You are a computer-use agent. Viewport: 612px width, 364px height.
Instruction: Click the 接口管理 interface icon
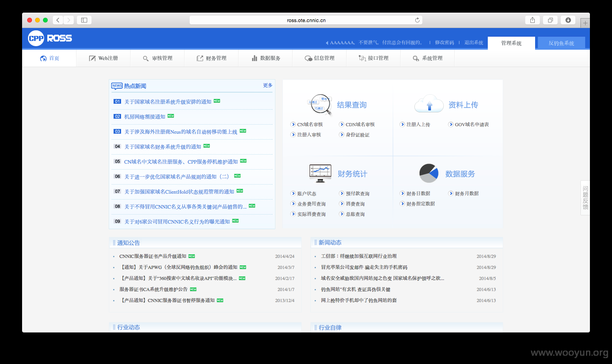coord(362,58)
